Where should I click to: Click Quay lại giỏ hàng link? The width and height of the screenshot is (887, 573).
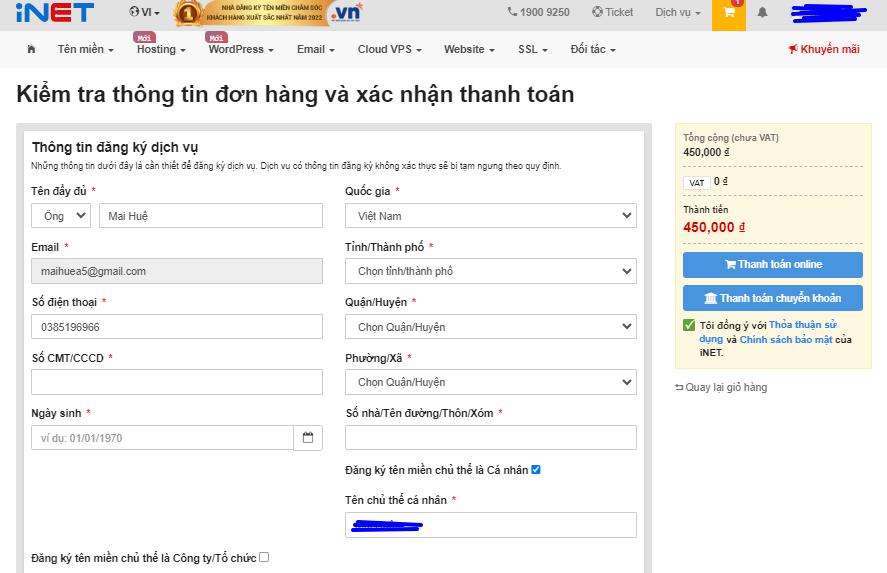point(721,387)
